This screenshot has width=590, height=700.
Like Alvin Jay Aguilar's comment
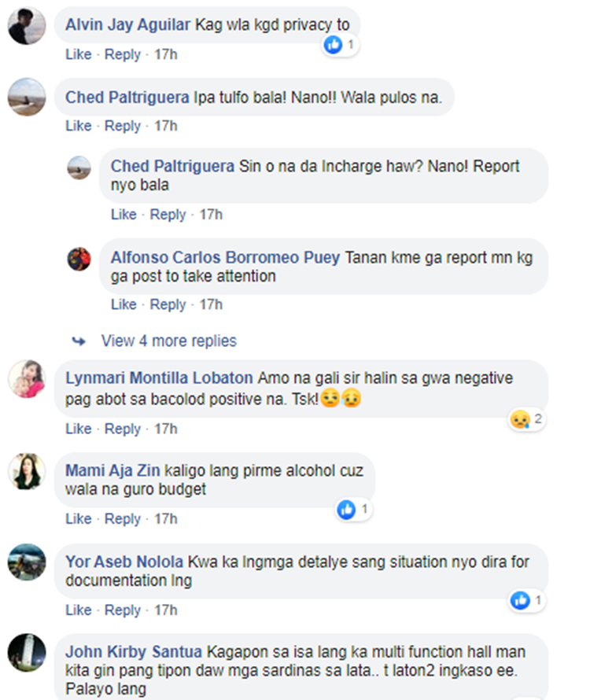coord(78,54)
